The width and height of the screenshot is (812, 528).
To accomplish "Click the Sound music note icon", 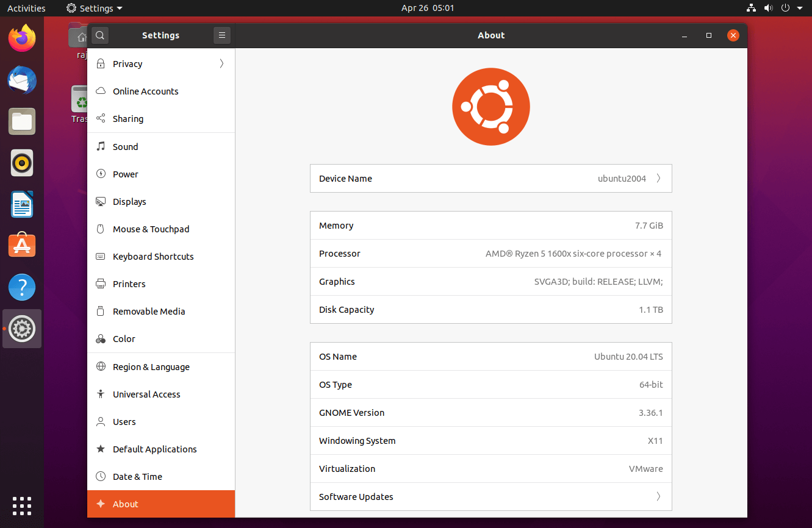I will point(101,146).
